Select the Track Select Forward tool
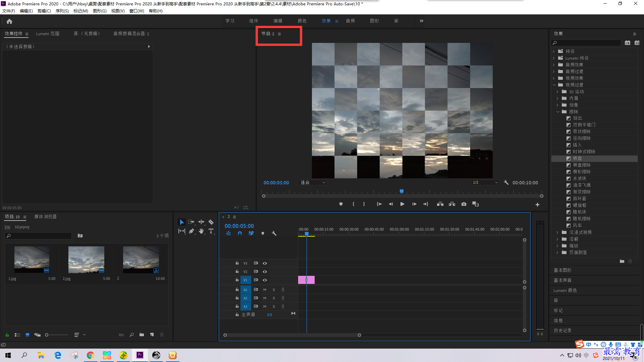 click(191, 222)
